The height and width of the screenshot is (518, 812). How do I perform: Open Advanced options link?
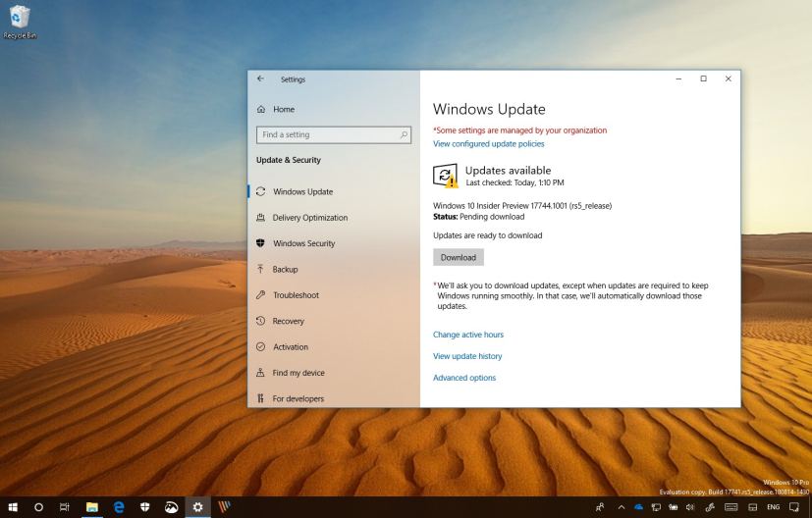point(464,378)
